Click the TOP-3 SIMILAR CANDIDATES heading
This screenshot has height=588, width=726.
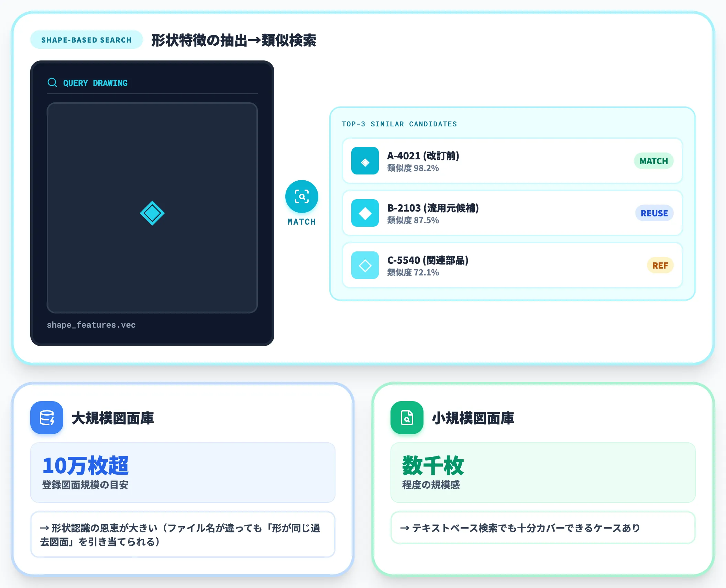[399, 124]
